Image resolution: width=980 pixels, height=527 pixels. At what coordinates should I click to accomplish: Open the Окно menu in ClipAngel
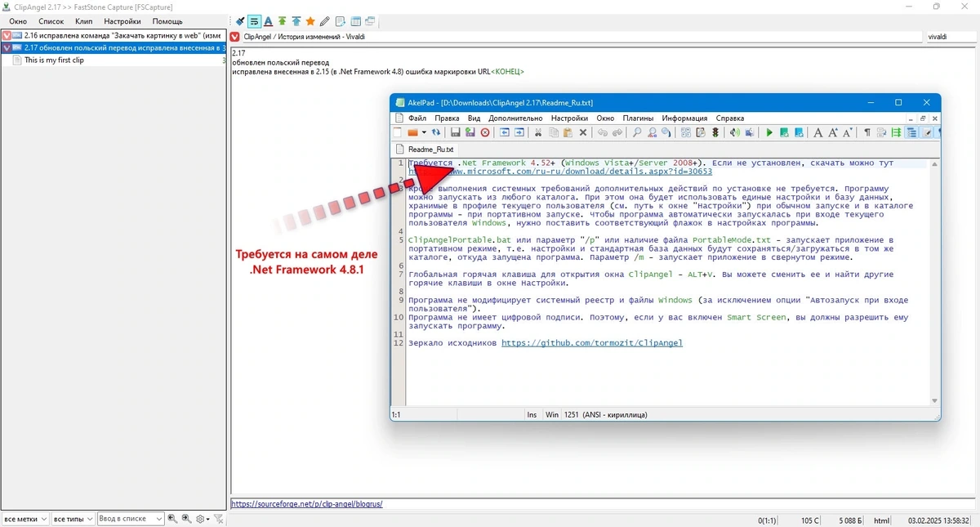(x=18, y=21)
